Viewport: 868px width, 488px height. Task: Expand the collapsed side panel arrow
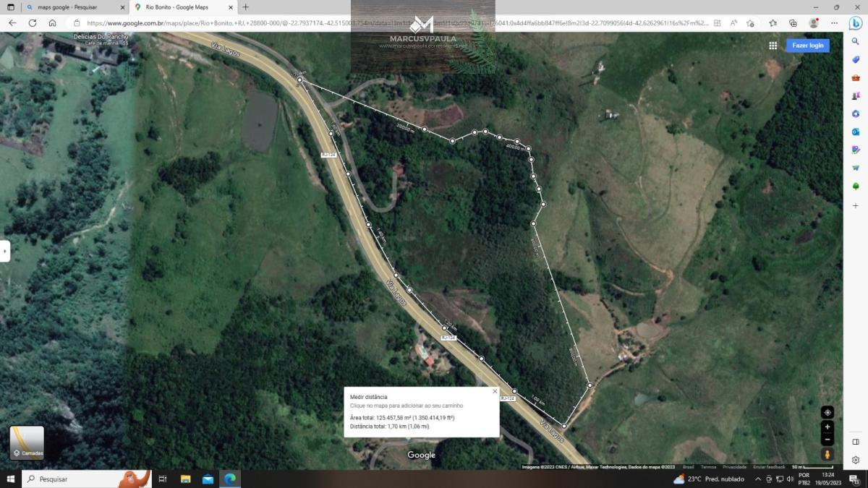(x=5, y=251)
